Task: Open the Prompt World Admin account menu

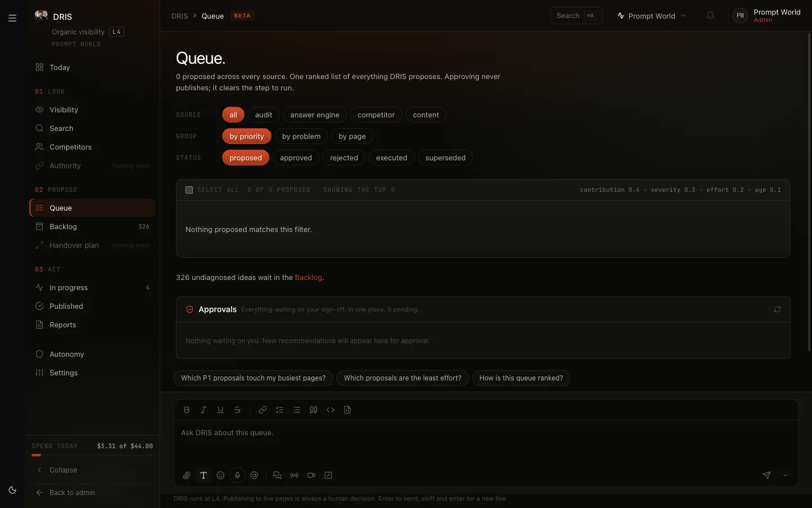Action: [x=767, y=16]
